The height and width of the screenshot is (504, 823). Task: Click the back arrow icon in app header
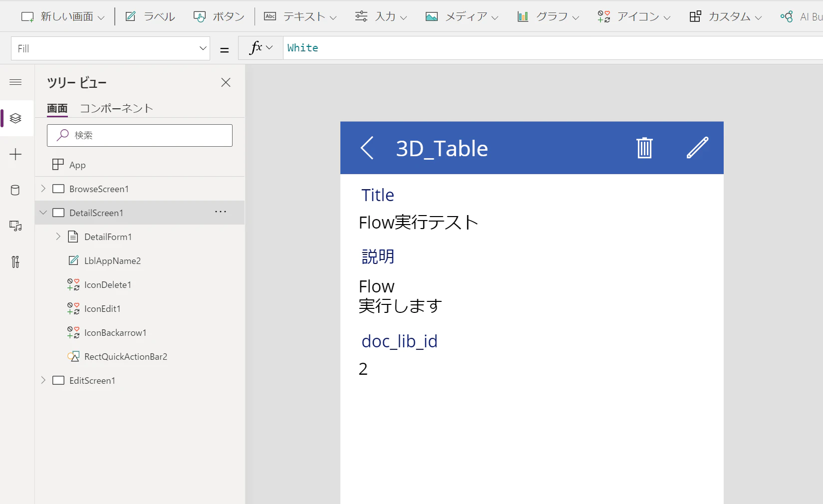[x=367, y=148]
